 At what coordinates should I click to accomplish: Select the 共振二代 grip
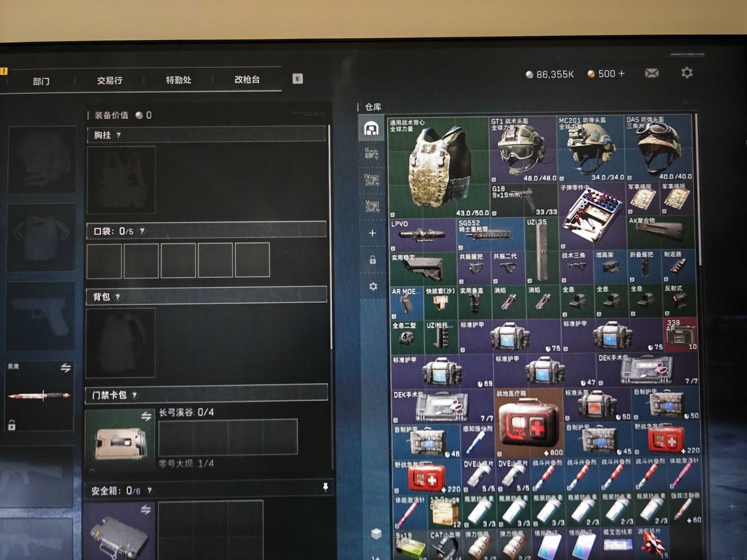point(508,268)
